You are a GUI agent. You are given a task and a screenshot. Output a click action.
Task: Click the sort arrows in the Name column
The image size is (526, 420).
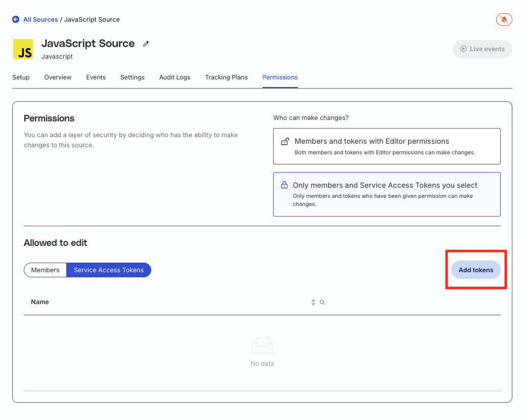point(313,302)
